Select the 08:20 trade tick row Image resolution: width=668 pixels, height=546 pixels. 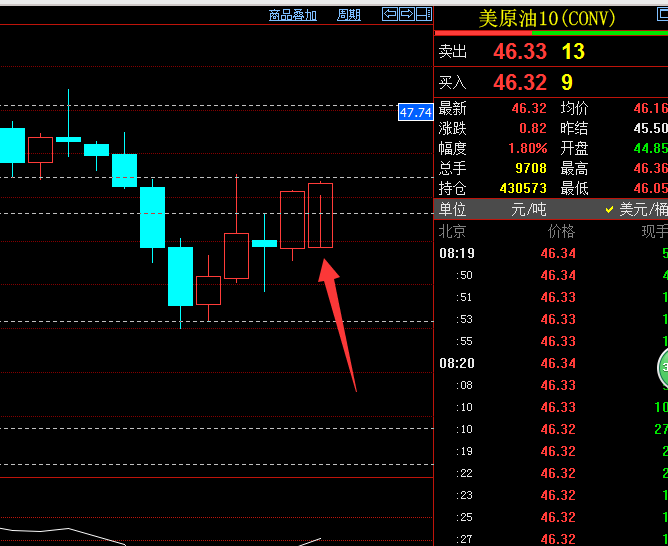coord(550,363)
